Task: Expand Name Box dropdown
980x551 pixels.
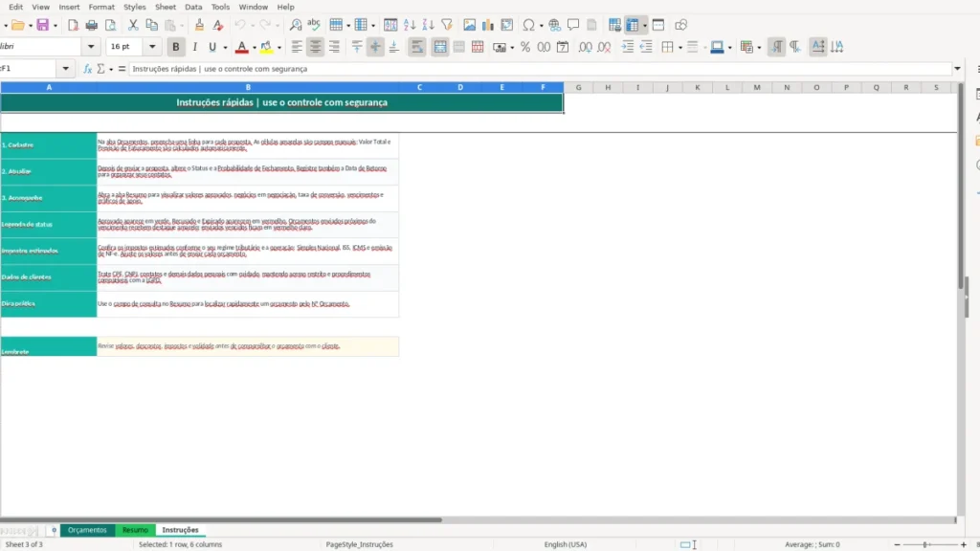Action: tap(66, 69)
